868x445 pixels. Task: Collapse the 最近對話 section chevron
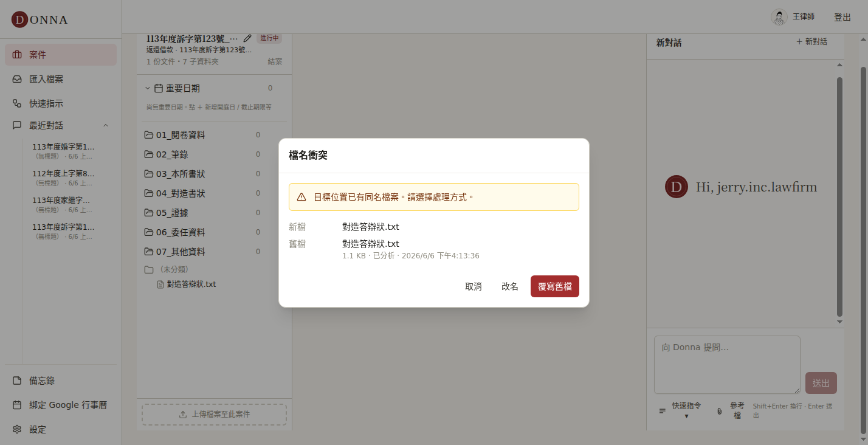[106, 125]
